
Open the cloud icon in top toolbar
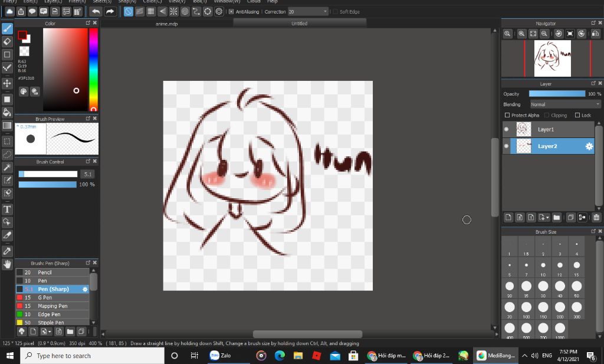coord(9,12)
